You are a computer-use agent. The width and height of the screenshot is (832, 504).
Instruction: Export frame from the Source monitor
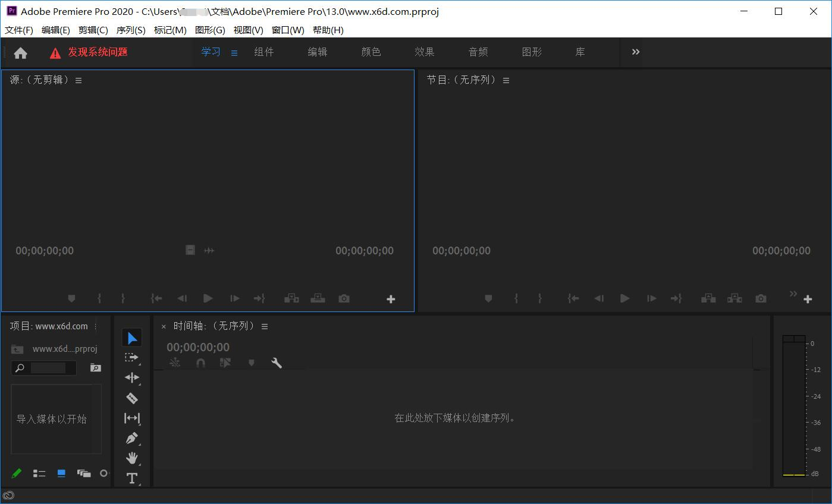coord(344,298)
